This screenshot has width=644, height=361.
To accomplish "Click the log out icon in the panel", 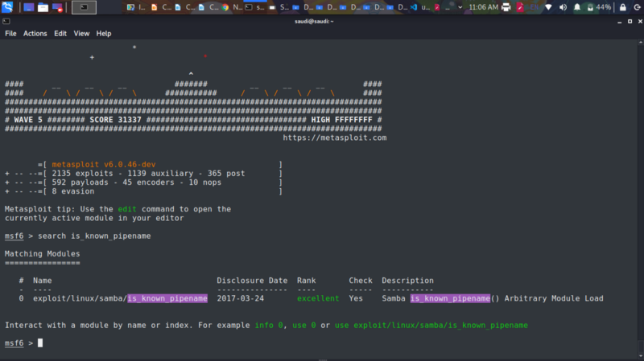I will pyautogui.click(x=637, y=7).
